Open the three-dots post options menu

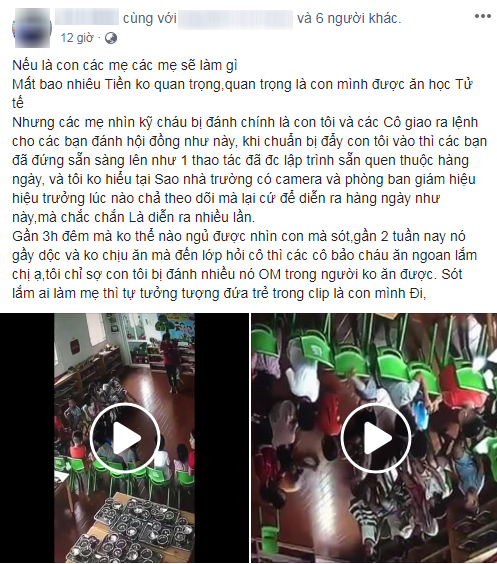(x=482, y=16)
